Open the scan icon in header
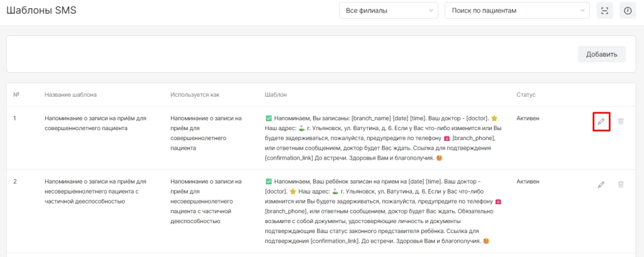This screenshot has height=257, width=644. pos(604,11)
